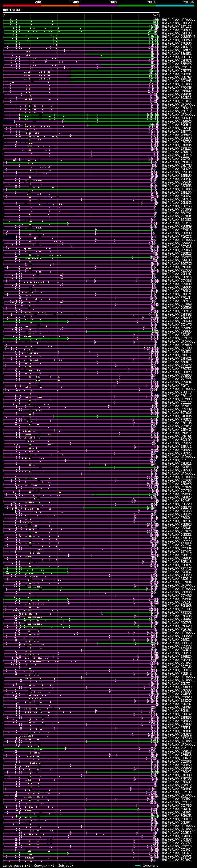Image resolution: width=197 pixels, height=868 pixels.
Task: Click the red 20% identity legend segment
Action: tap(22, 6)
